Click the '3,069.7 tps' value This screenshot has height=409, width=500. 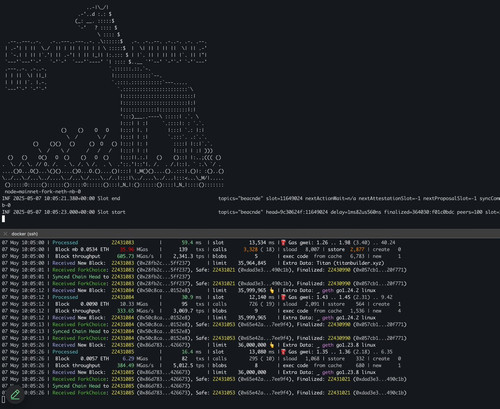coord(188,311)
